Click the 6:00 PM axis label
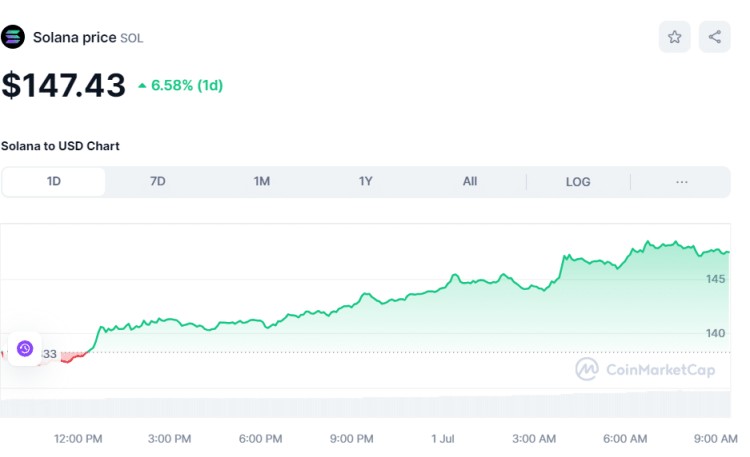 261,439
